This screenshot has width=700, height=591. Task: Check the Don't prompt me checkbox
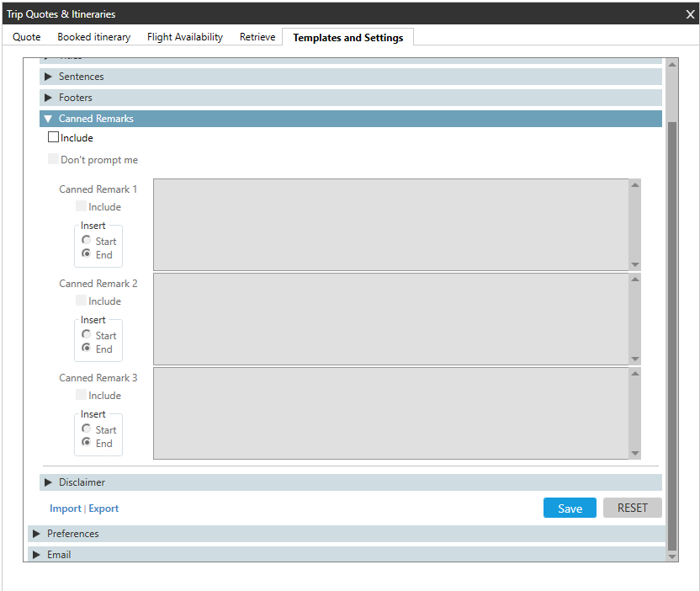(54, 159)
